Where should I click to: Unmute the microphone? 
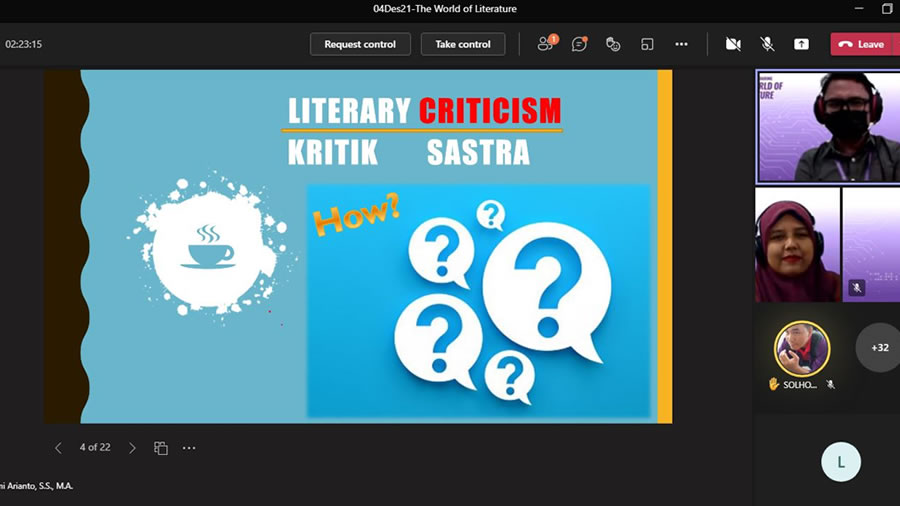[767, 44]
